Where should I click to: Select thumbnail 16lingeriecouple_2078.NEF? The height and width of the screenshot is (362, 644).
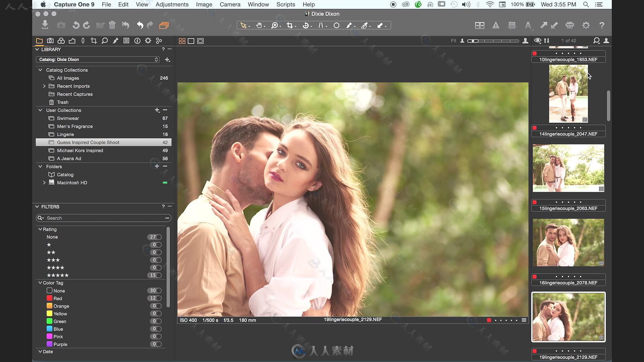[x=569, y=243]
